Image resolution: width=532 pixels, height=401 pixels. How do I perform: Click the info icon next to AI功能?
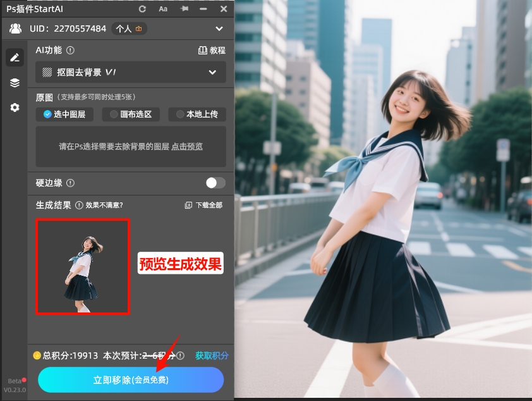coord(70,50)
